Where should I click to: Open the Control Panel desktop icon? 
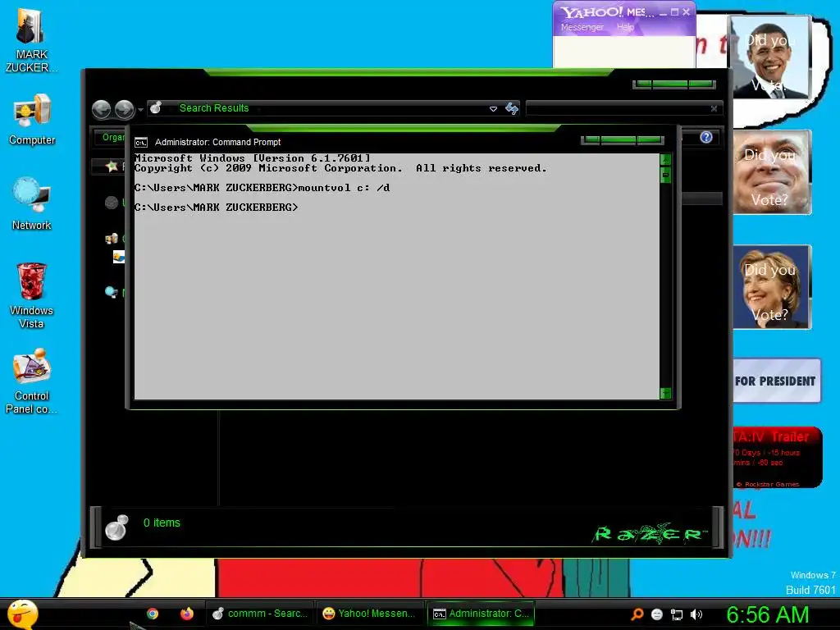coord(31,381)
